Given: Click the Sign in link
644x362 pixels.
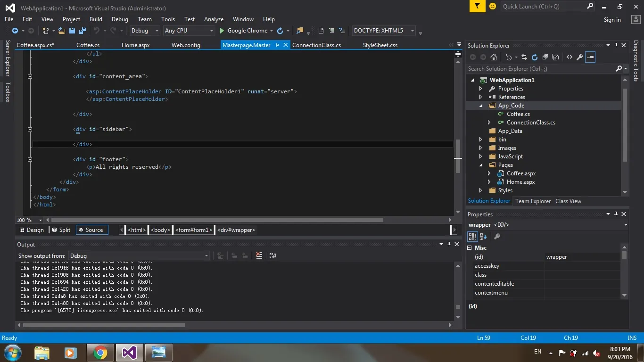Looking at the screenshot, I should click(x=612, y=20).
